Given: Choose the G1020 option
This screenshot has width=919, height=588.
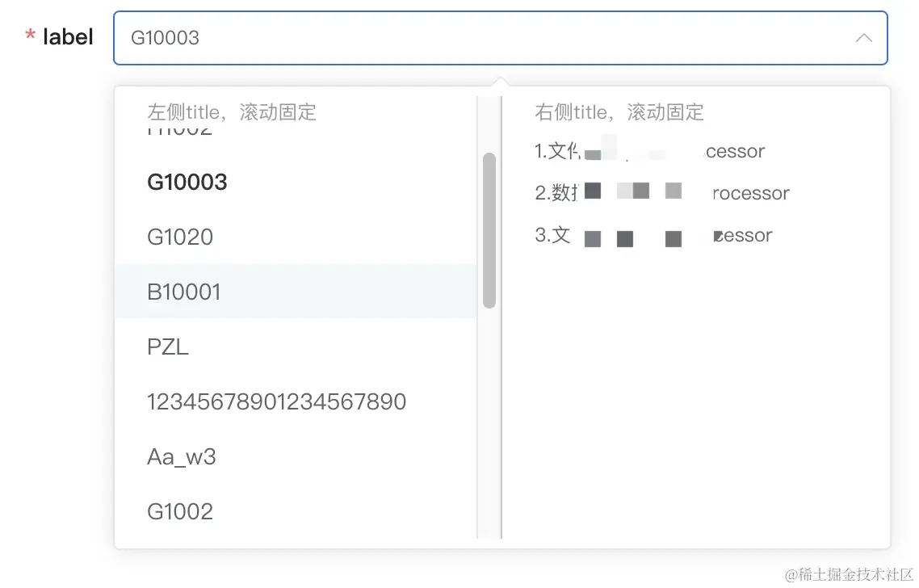Looking at the screenshot, I should (x=296, y=237).
